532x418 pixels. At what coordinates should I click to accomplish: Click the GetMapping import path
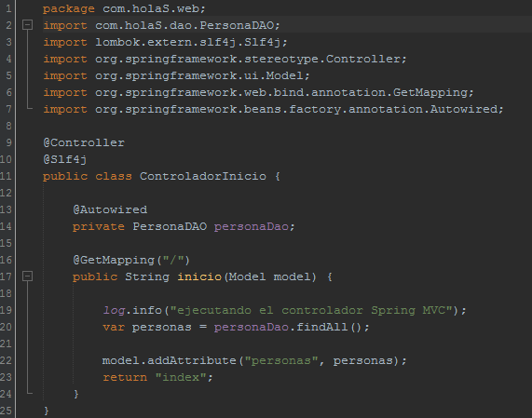coord(284,92)
